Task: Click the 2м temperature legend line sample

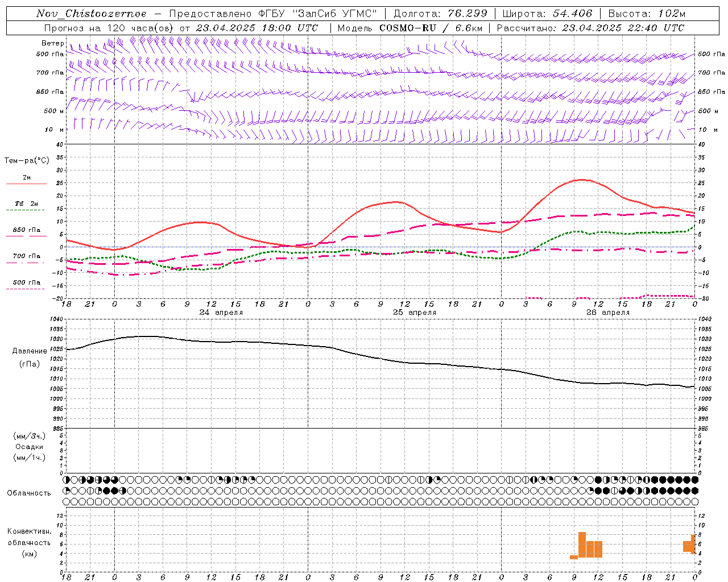Action: (x=26, y=184)
